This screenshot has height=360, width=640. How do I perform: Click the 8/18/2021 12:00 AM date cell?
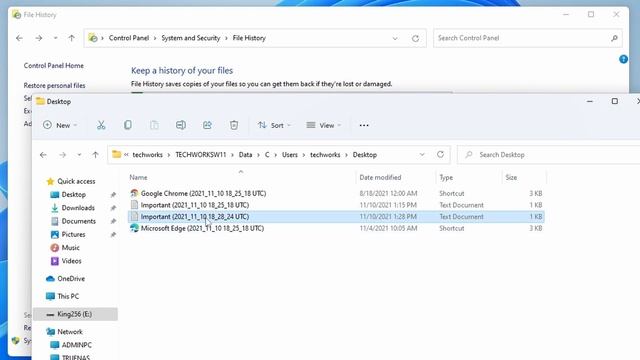[388, 193]
